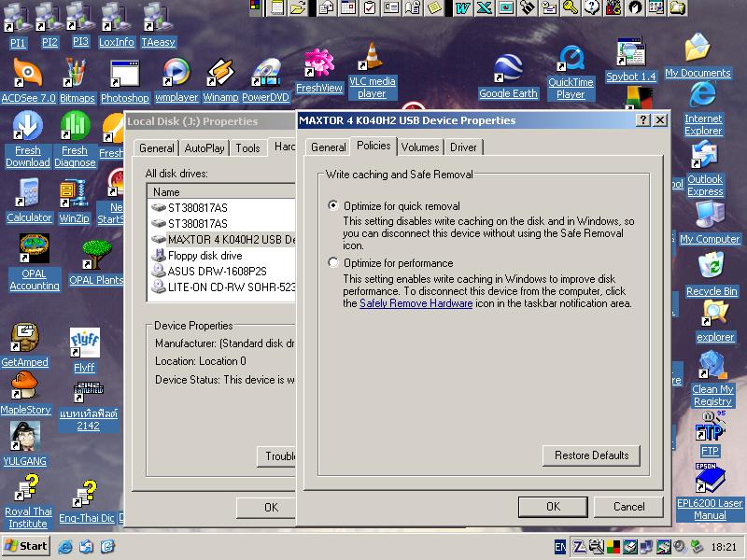Click the help question mark button
The height and width of the screenshot is (560, 747).
pos(643,120)
